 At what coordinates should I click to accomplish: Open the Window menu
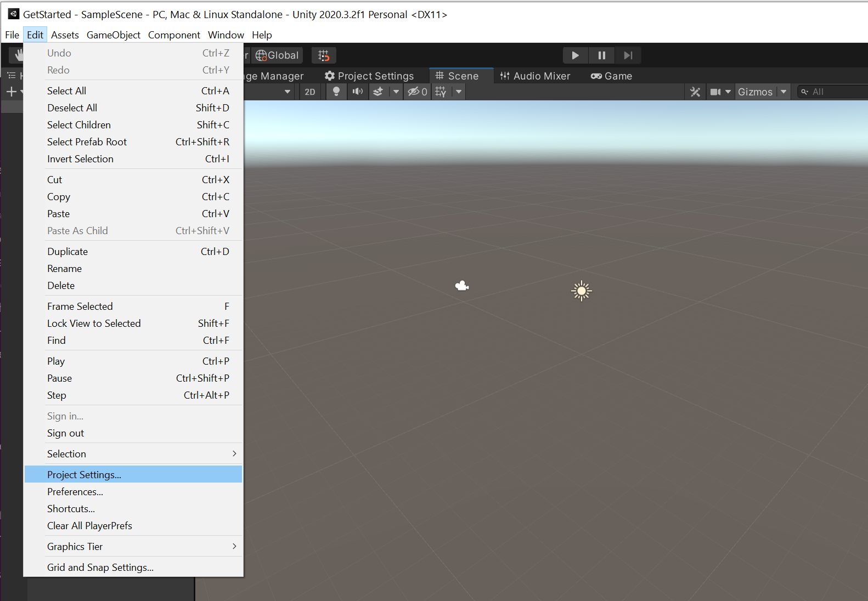(x=226, y=35)
